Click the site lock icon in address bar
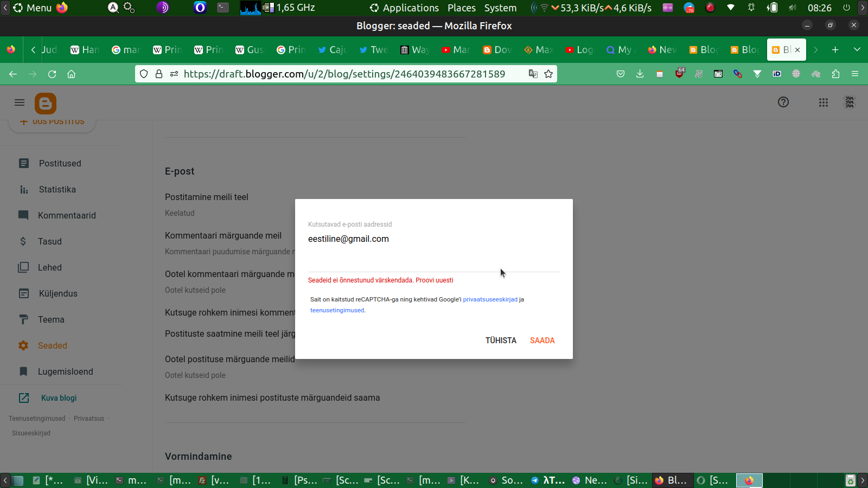This screenshot has height=488, width=868. [x=159, y=74]
